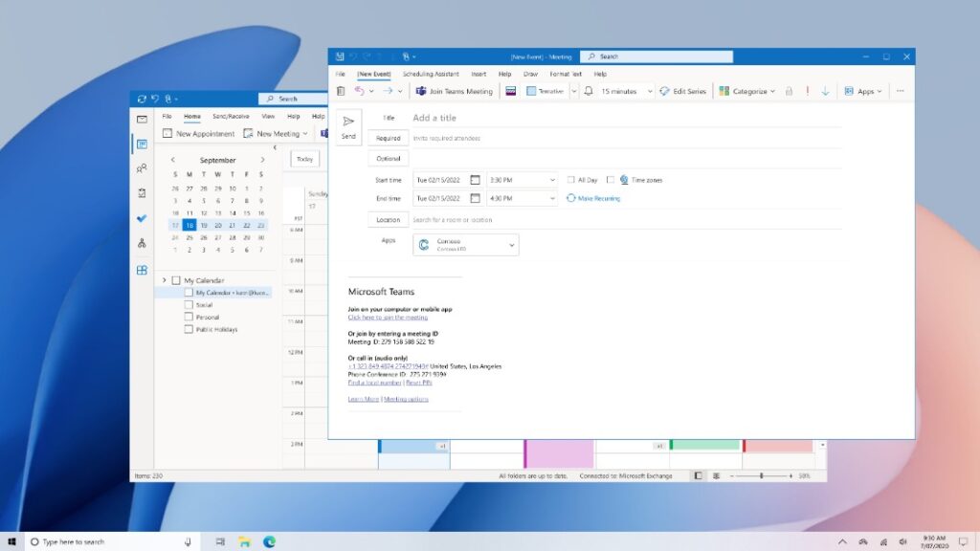
Task: Enable the All Day checkbox
Action: point(571,180)
